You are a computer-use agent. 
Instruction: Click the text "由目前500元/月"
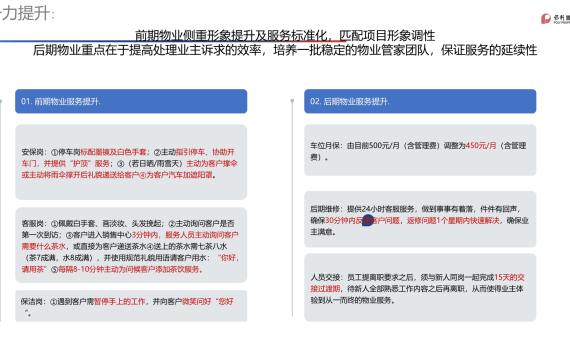pyautogui.click(x=373, y=146)
